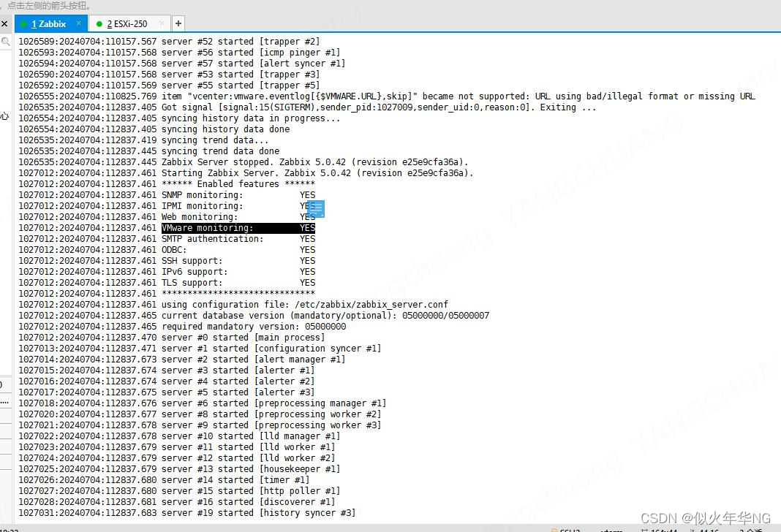Click the 'Got signal [signal:15(SIGTERM)' line

point(307,107)
